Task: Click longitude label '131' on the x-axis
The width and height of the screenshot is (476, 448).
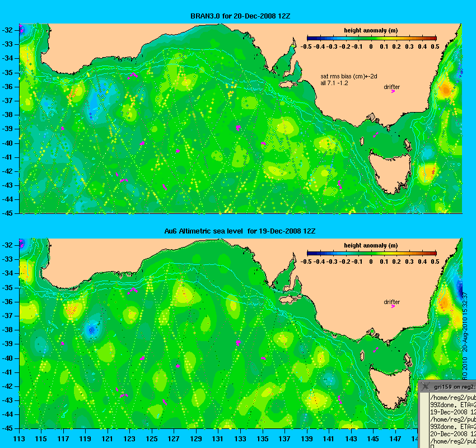Action: pos(218,438)
